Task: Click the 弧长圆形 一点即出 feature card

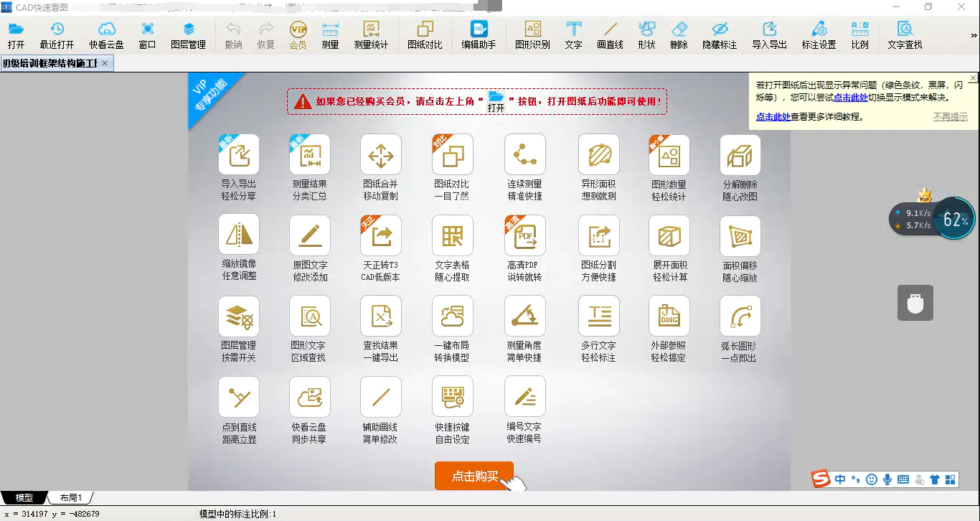Action: 740,329
